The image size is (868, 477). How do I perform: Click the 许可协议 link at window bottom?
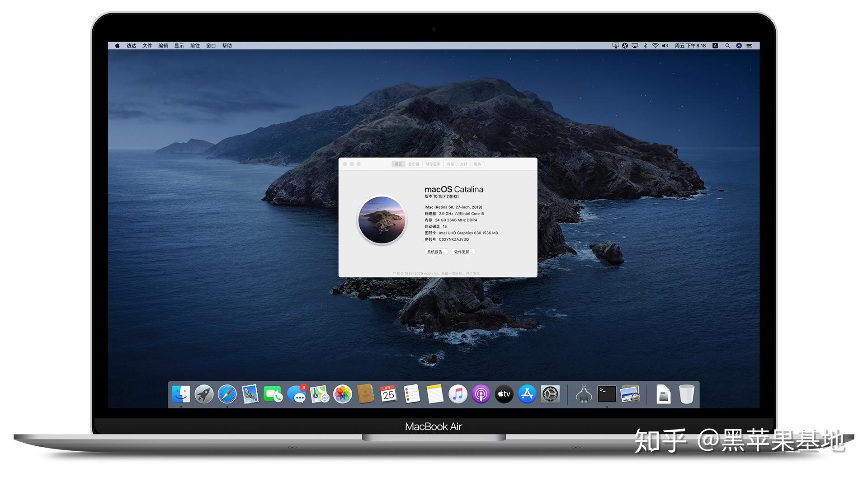click(x=473, y=273)
